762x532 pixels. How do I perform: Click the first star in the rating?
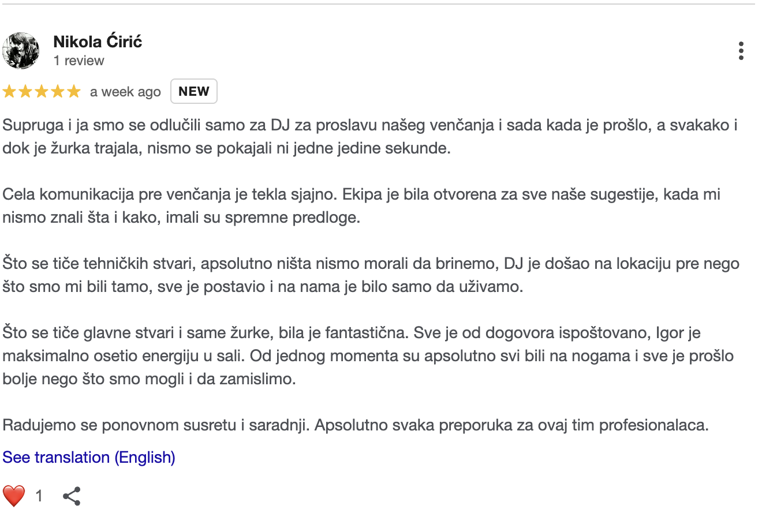coord(9,92)
